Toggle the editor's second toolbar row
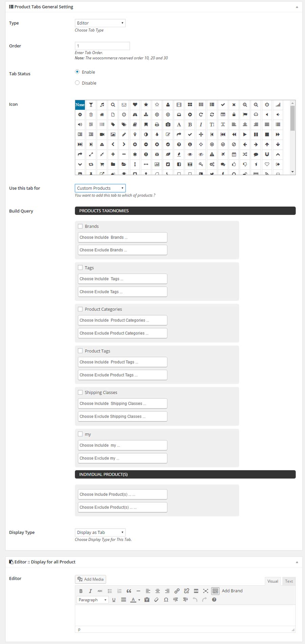The height and width of the screenshot is (644, 305). [215, 591]
